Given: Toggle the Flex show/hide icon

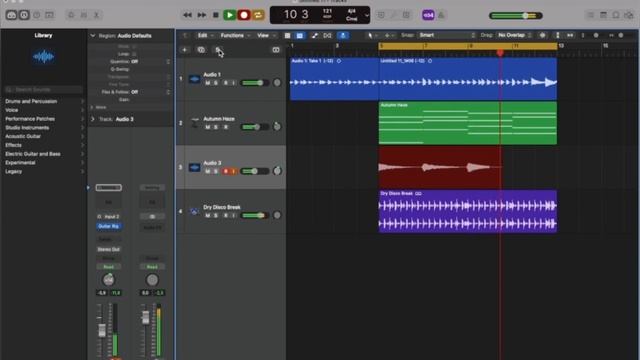Looking at the screenshot, I should 327,36.
